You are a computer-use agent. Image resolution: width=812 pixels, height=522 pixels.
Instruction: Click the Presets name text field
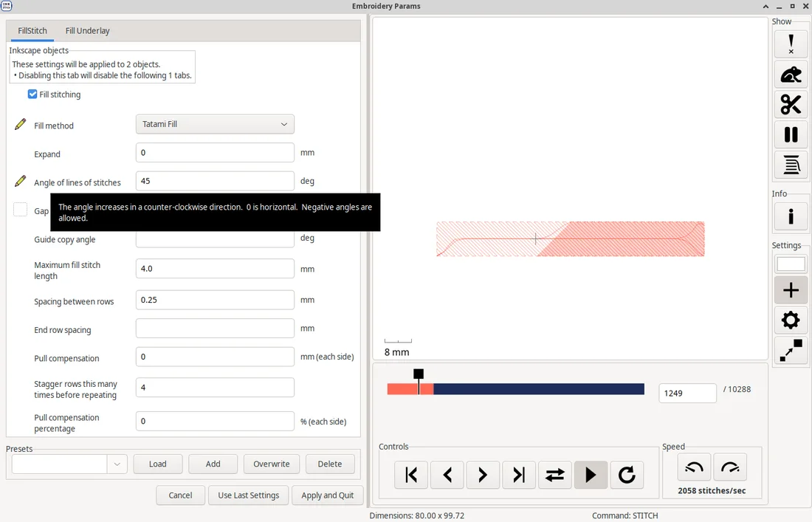pos(60,464)
